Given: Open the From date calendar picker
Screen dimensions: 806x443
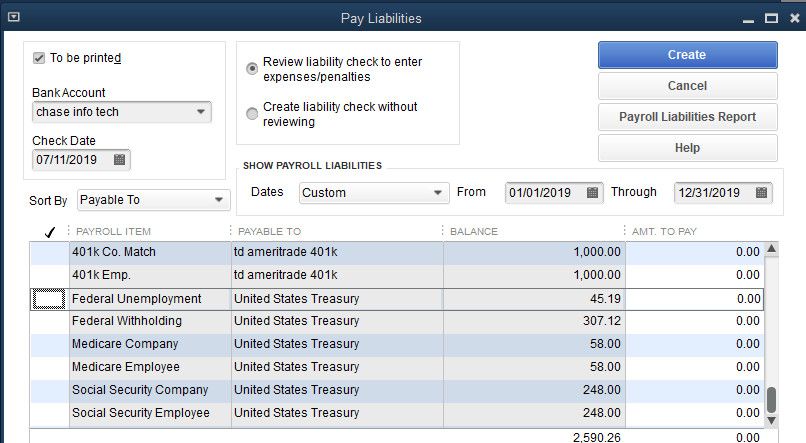Looking at the screenshot, I should click(592, 193).
